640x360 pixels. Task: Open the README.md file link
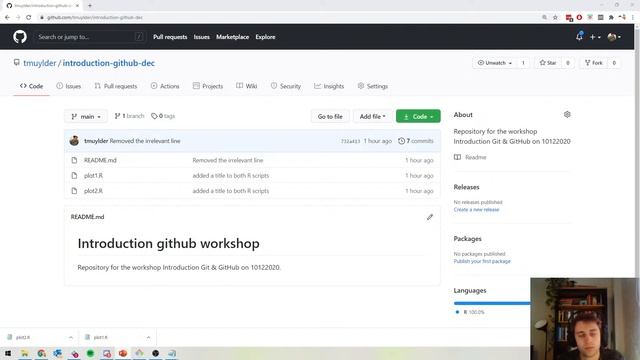[100, 160]
